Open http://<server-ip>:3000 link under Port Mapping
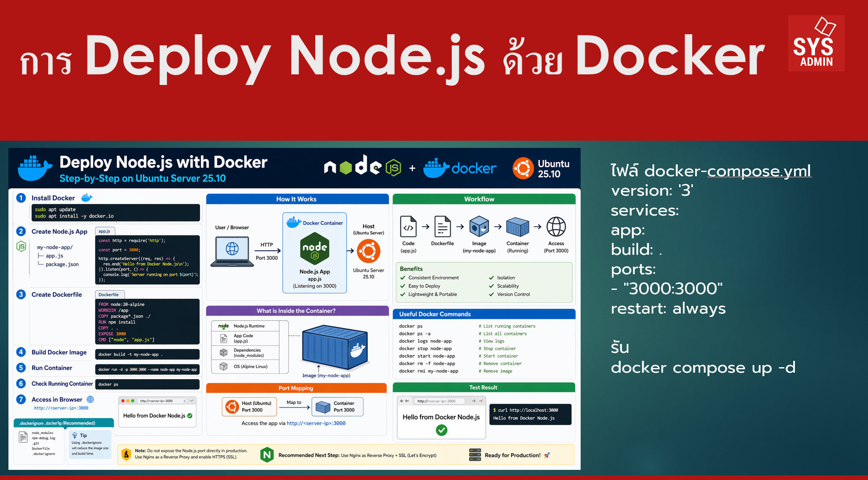This screenshot has width=868, height=480. pyautogui.click(x=316, y=423)
